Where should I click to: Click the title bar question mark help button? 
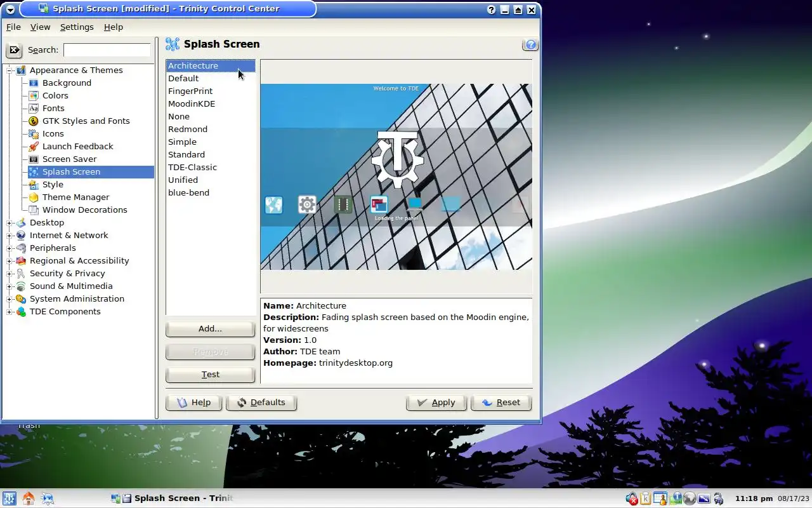(492, 10)
